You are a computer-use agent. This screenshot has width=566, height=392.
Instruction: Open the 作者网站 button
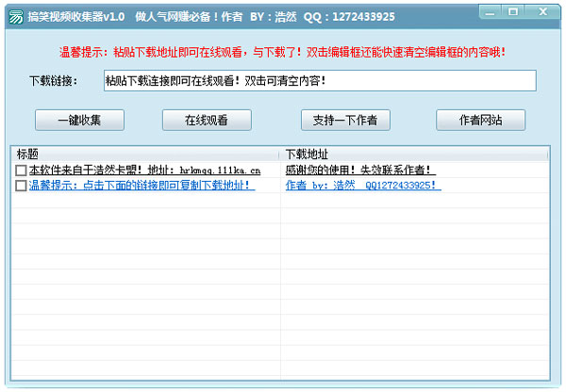point(480,120)
